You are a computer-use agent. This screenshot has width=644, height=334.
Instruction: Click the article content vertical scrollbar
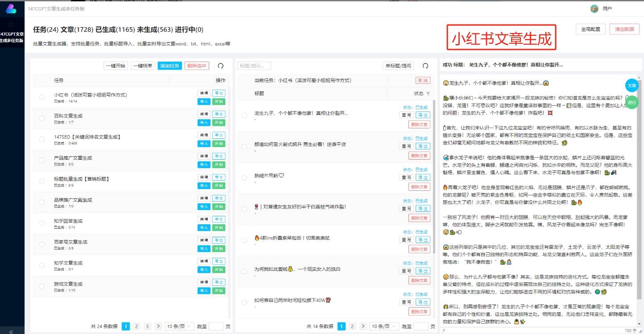click(x=641, y=201)
